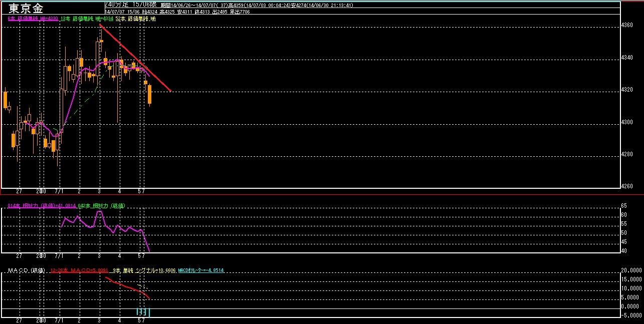Select the 240分足 15/06限 timeframe label
The image size is (644, 324).
point(131,4)
